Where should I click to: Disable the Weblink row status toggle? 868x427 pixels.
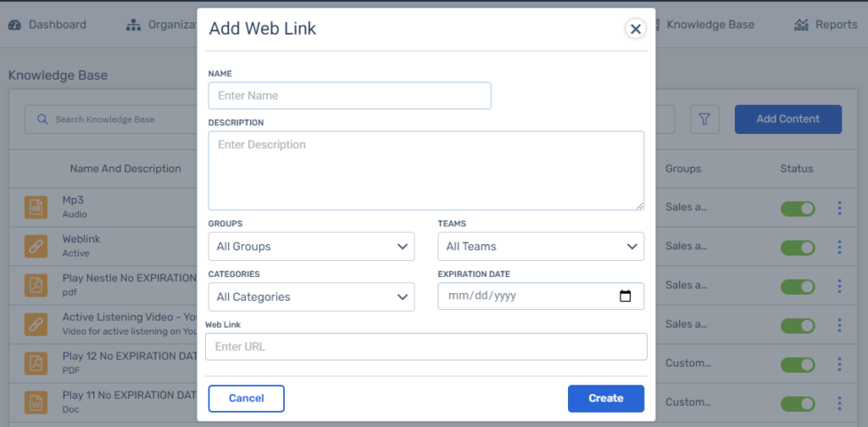coord(797,247)
